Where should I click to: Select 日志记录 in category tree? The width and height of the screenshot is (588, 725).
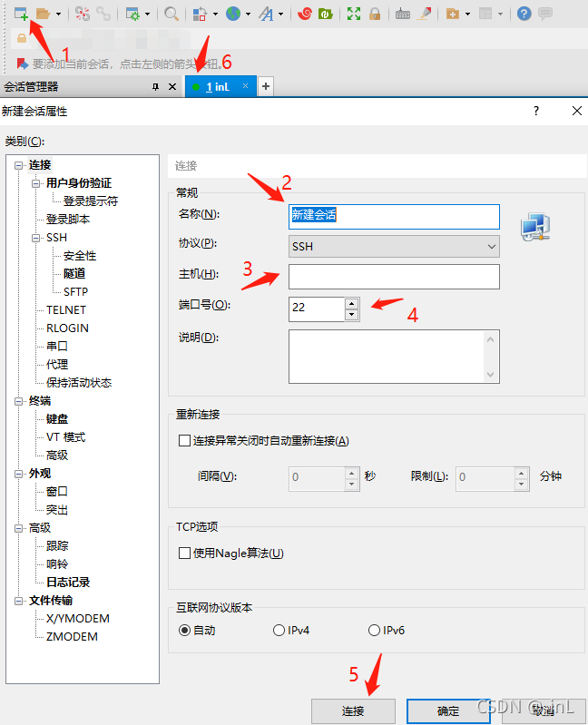coord(68,583)
